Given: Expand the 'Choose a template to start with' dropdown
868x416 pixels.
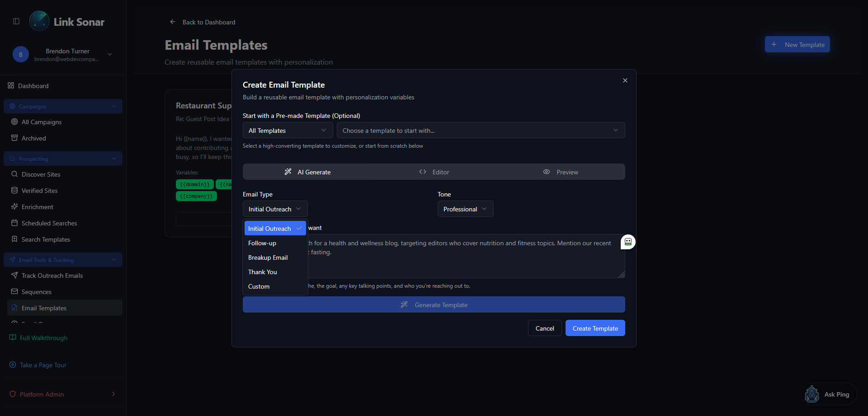Looking at the screenshot, I should (x=481, y=131).
